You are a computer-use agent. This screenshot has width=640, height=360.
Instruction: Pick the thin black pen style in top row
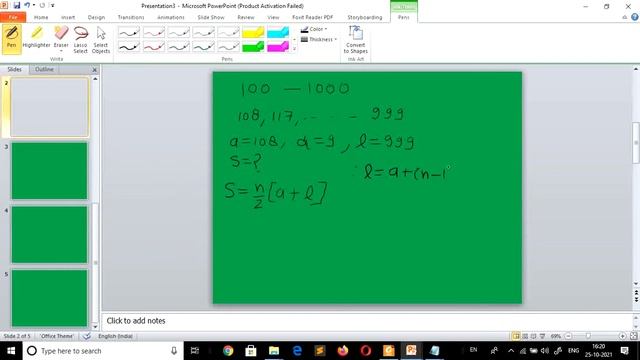129,32
